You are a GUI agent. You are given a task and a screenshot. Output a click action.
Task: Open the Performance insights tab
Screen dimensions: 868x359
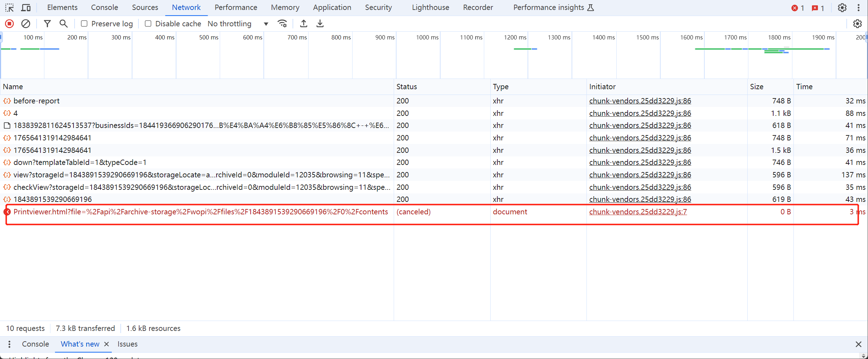click(553, 7)
